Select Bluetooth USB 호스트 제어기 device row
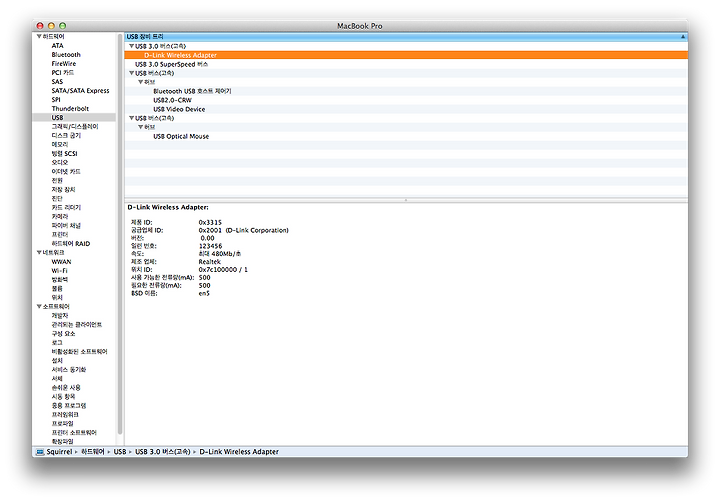 [x=406, y=91]
